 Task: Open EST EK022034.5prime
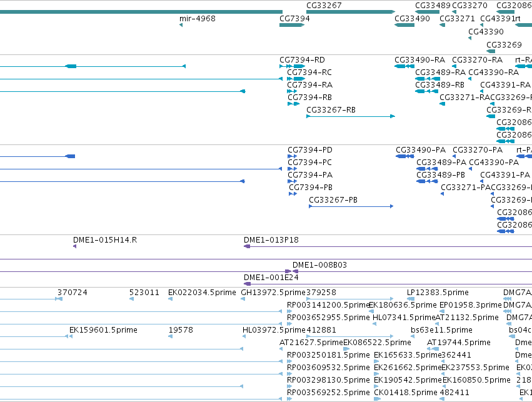tap(202, 293)
